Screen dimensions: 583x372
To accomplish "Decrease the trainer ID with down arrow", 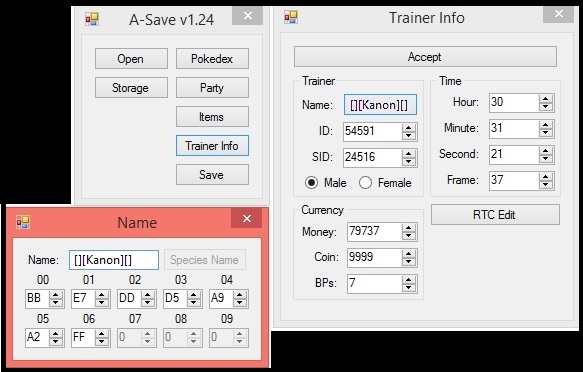I will click(409, 136).
